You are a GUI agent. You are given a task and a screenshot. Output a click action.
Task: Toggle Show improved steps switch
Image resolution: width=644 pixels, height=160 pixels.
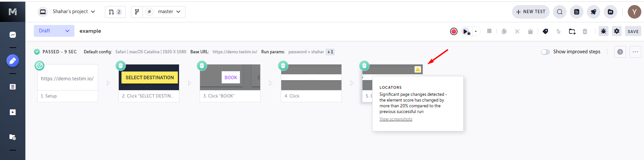click(x=545, y=52)
